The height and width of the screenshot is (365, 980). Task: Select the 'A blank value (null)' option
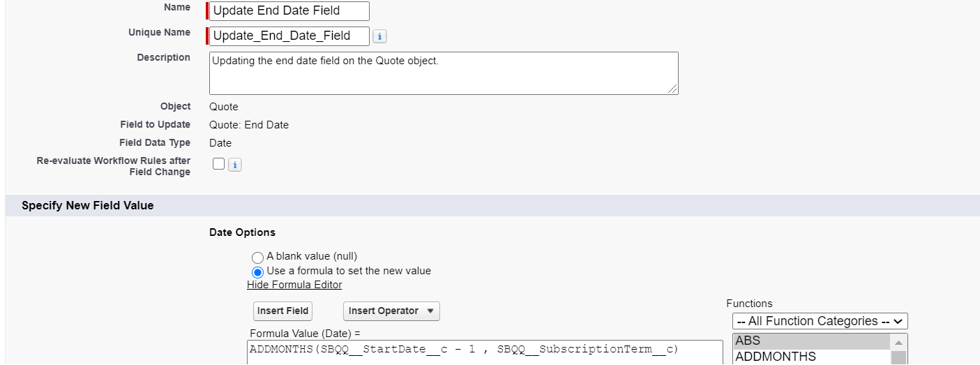[x=257, y=258]
